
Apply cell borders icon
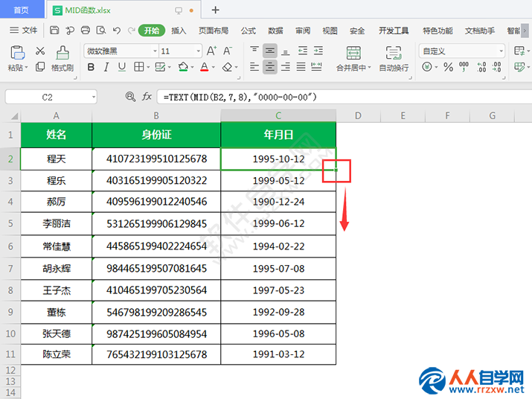tap(138, 67)
